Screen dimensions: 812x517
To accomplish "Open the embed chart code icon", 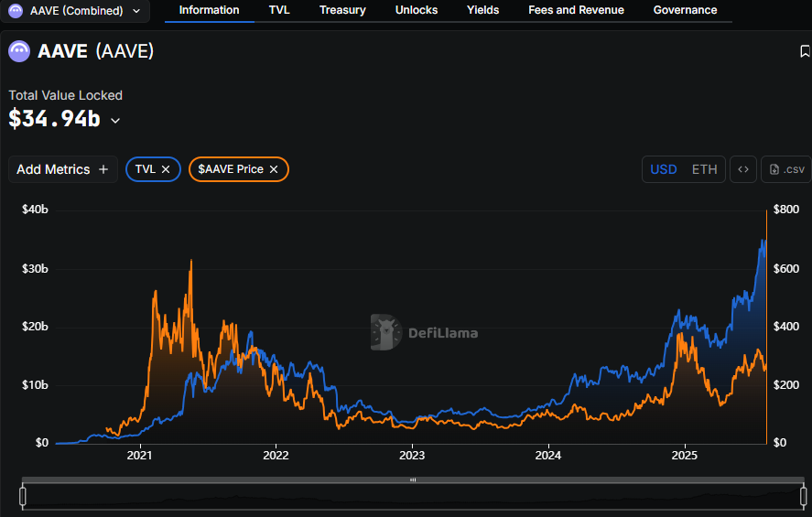I will (743, 169).
